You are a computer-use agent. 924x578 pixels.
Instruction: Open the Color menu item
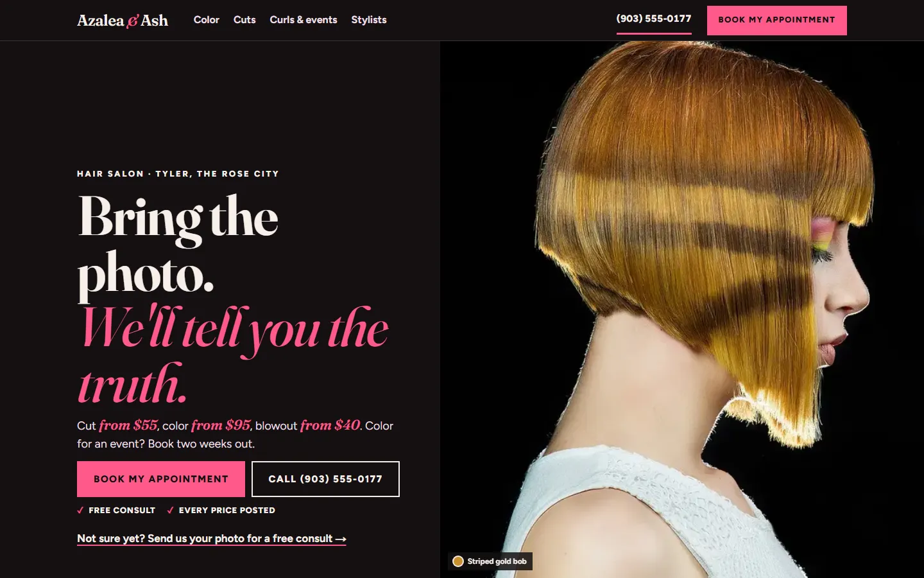pyautogui.click(x=207, y=20)
